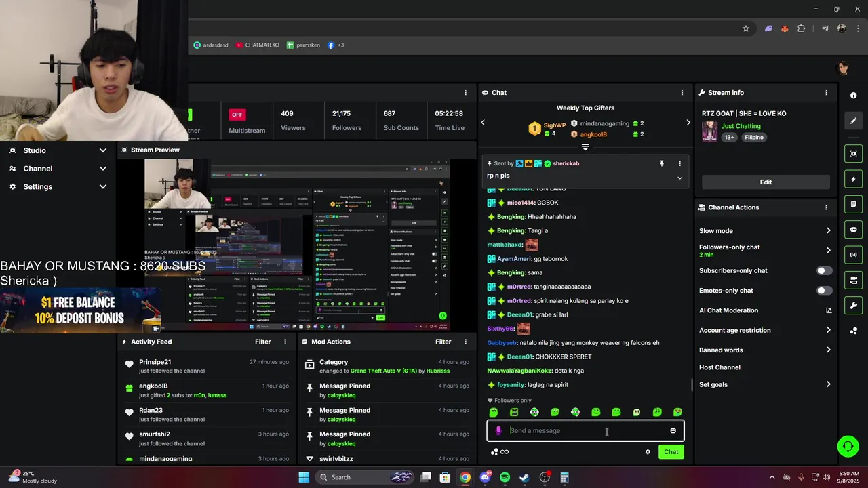Show next Weekly Top Gifters slide
Viewport: 868px width, 488px height.
688,123
